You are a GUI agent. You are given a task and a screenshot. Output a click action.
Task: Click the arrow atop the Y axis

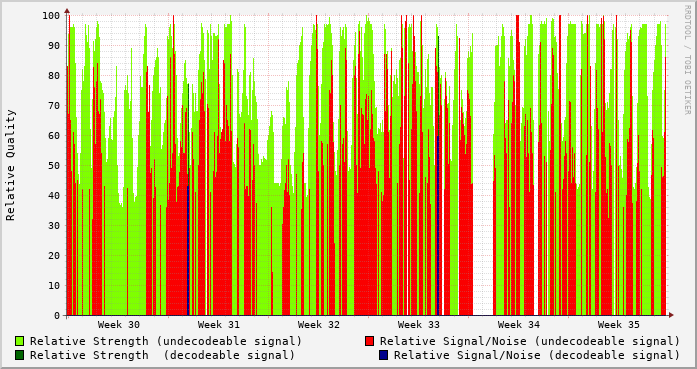(67, 10)
